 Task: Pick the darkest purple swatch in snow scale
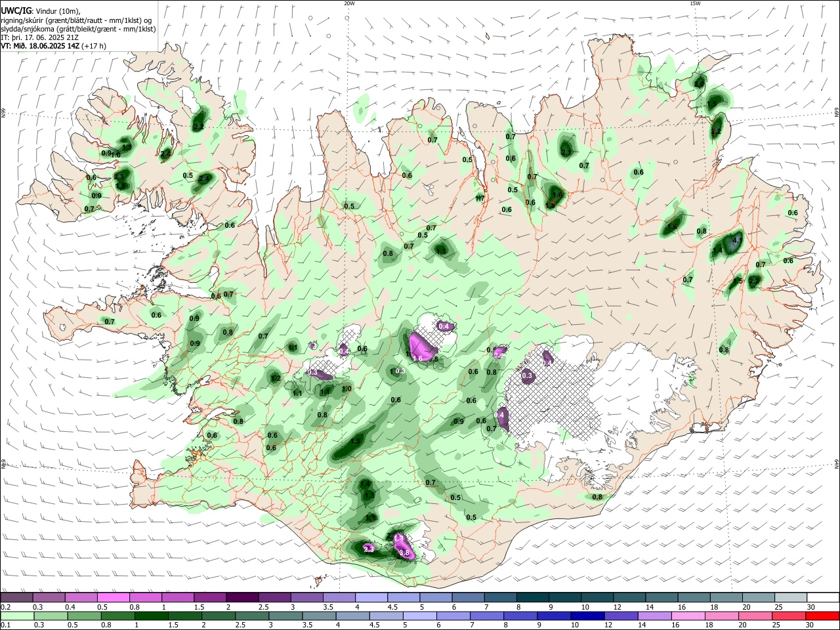[x=242, y=597]
